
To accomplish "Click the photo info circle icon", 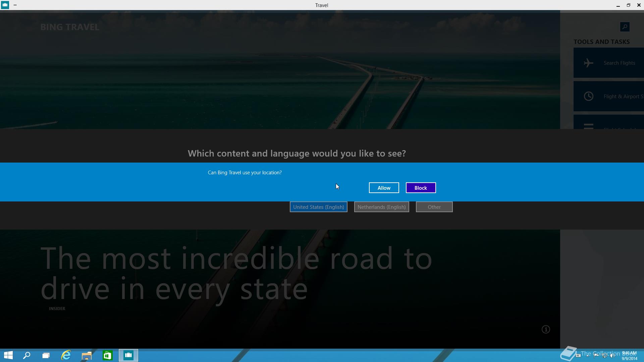I will (x=546, y=329).
